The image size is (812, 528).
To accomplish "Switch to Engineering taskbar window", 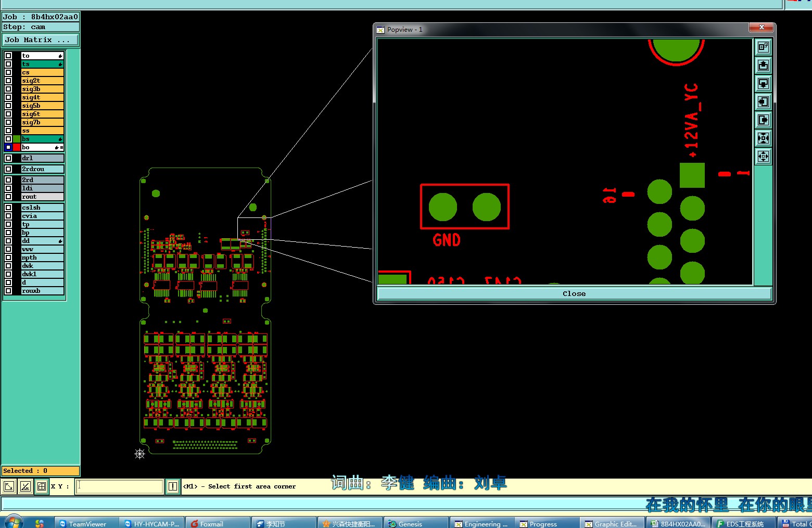I will [481, 523].
